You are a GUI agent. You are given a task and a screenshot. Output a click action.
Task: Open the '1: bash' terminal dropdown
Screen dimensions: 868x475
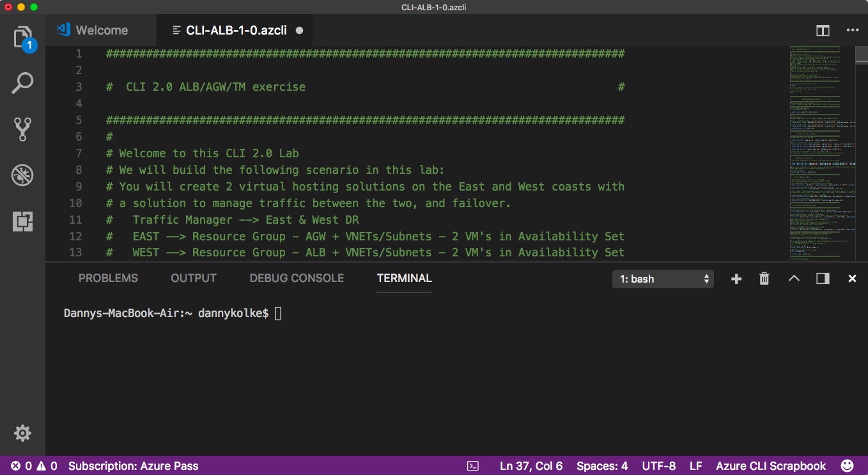coord(663,279)
